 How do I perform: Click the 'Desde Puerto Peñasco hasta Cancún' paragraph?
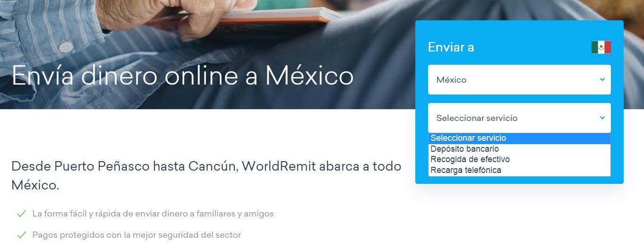click(206, 175)
